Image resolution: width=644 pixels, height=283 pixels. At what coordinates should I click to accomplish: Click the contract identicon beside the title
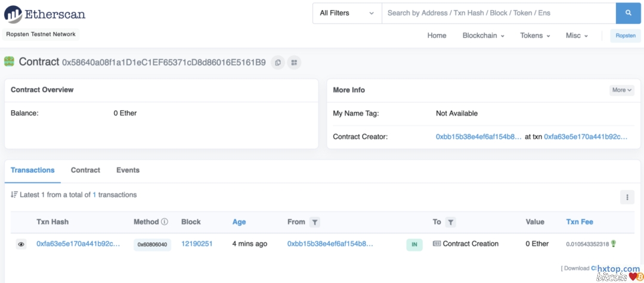(x=10, y=61)
